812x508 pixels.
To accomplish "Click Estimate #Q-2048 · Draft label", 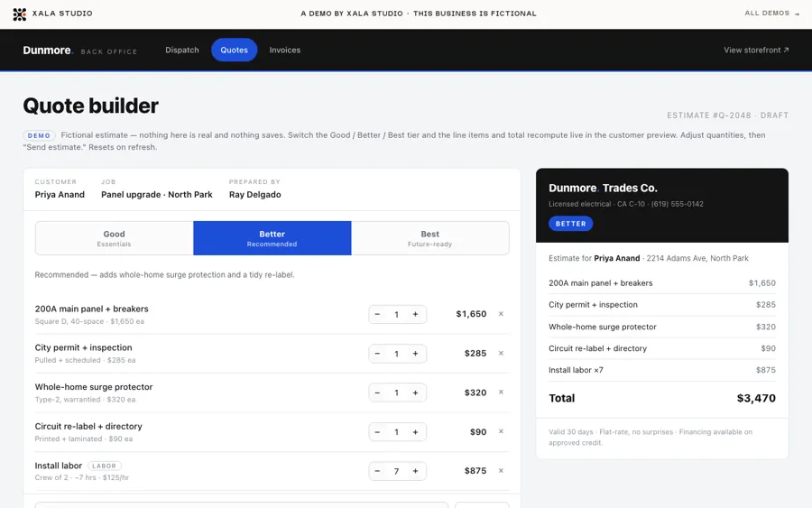I will (727, 115).
